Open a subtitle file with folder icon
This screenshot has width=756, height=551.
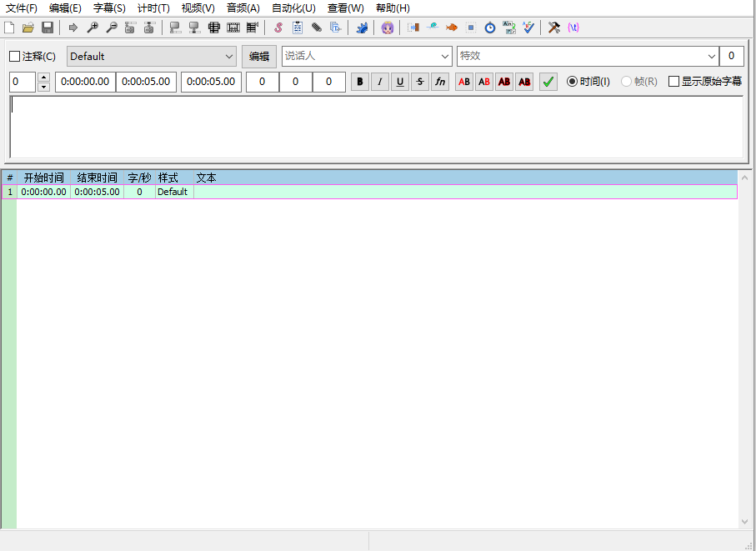click(x=28, y=28)
